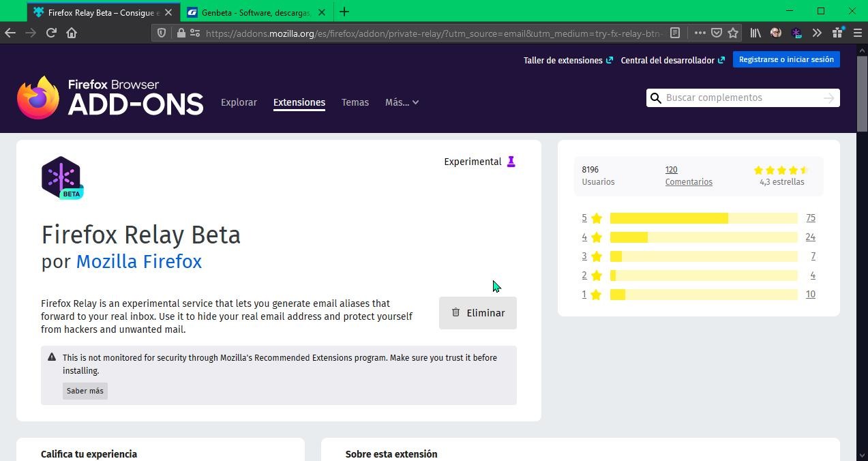Open the 10 one-star reviews count
The width and height of the screenshot is (868, 461).
pyautogui.click(x=811, y=295)
